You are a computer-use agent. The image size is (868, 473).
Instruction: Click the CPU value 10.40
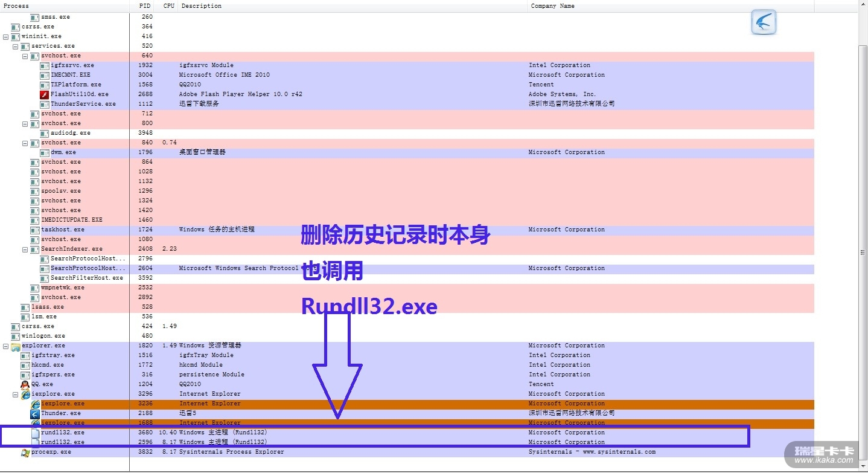[x=168, y=433]
